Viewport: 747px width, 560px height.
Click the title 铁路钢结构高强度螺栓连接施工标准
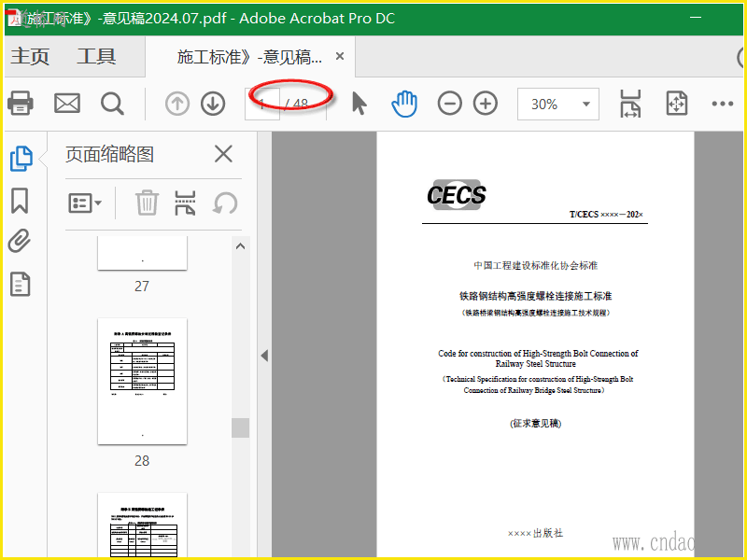point(535,296)
